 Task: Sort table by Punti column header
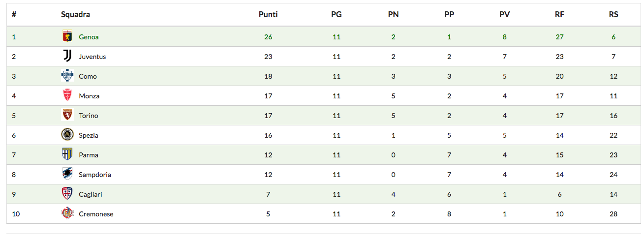click(268, 14)
